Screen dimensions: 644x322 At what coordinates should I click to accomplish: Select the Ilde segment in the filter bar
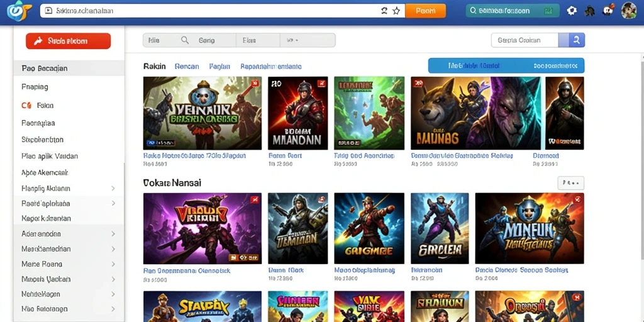click(x=153, y=40)
